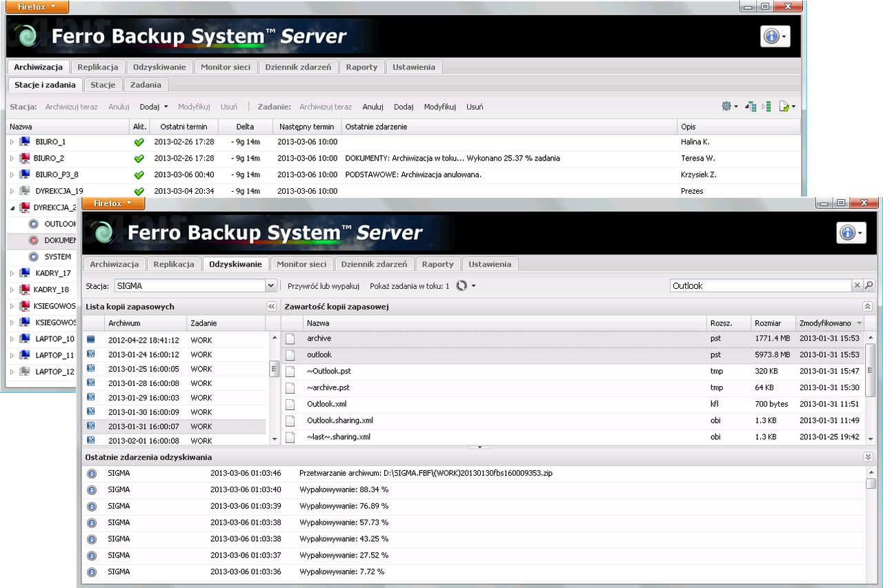This screenshot has width=883, height=588.
Task: Click the file icon beside archive
Action: click(290, 338)
